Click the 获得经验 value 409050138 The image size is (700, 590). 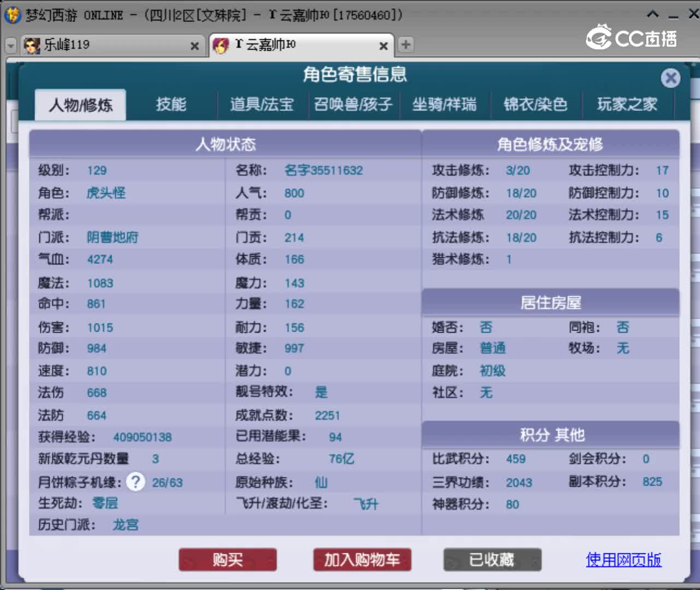(x=142, y=437)
